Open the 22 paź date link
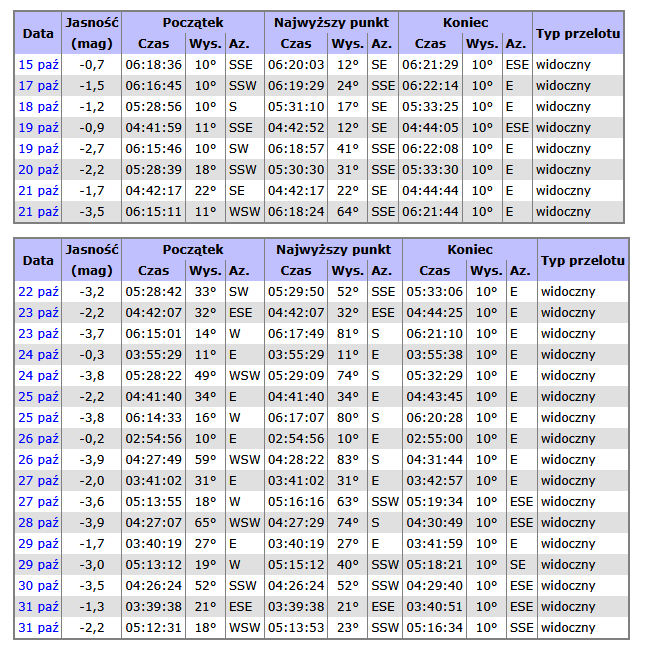Image resolution: width=651 pixels, height=665 pixels. 38,291
